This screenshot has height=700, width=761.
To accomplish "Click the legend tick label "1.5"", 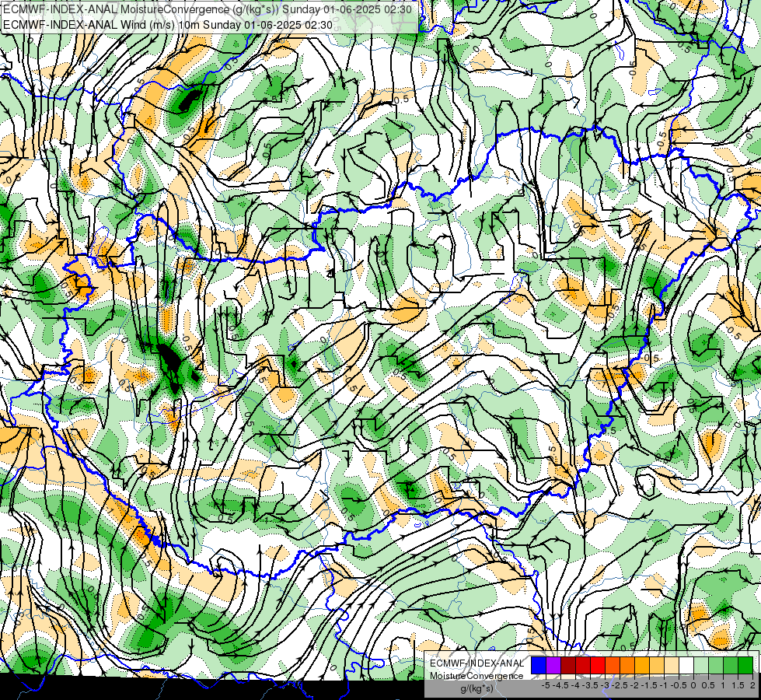I will (x=737, y=685).
